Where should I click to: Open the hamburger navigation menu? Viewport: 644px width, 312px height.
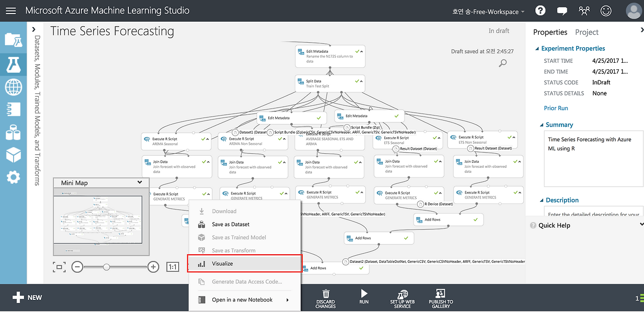pyautogui.click(x=11, y=11)
